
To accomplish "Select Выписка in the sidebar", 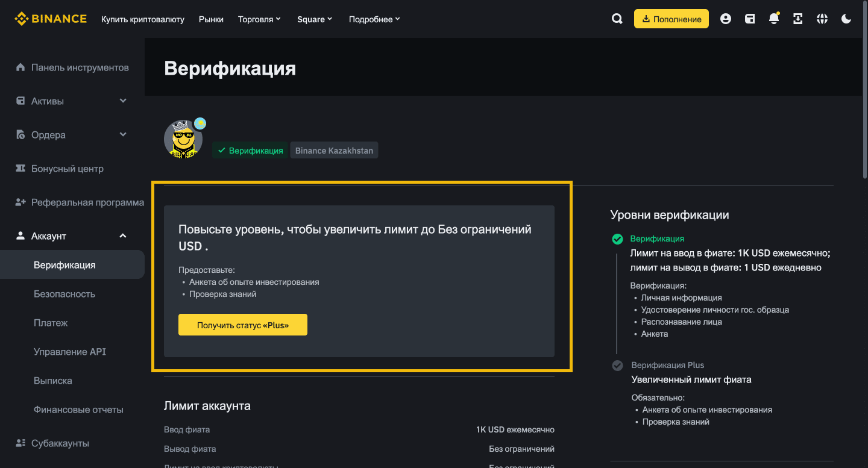I will click(53, 381).
